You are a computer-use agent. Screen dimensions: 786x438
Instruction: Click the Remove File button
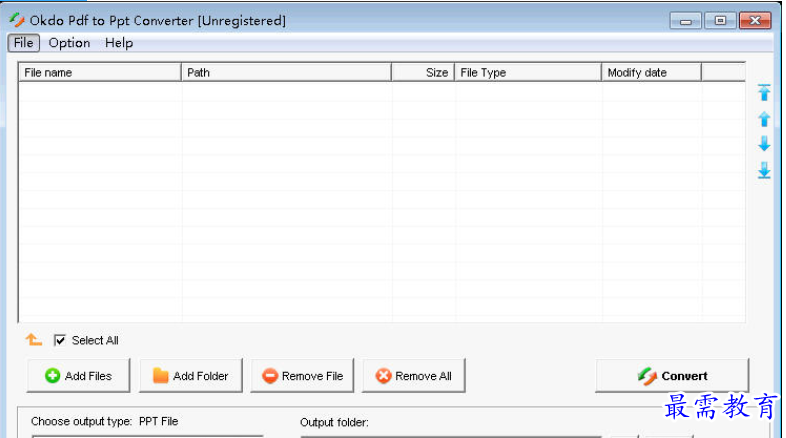click(302, 375)
